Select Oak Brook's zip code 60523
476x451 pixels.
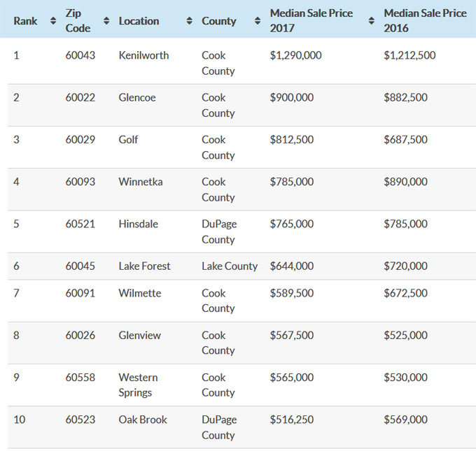[80, 420]
